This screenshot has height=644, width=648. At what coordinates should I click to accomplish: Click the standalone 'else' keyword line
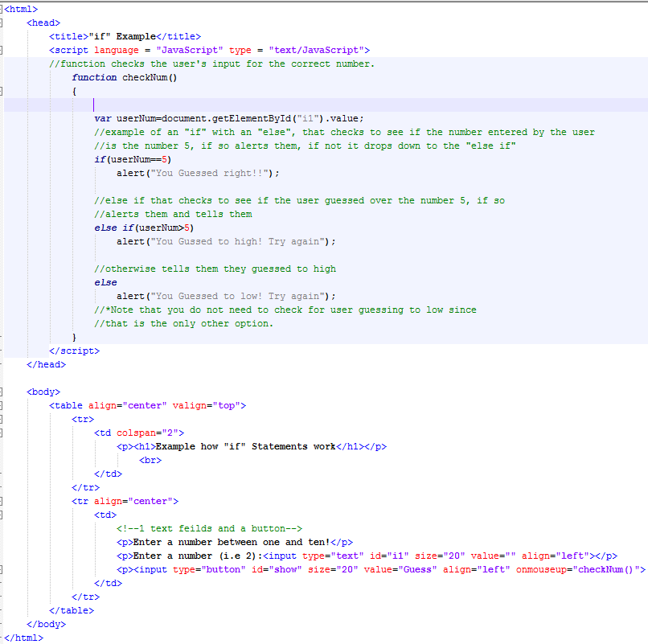coord(105,282)
